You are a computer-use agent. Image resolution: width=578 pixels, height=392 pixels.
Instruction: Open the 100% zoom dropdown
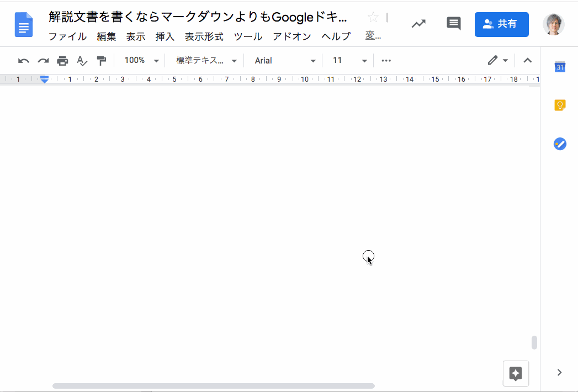coord(141,61)
